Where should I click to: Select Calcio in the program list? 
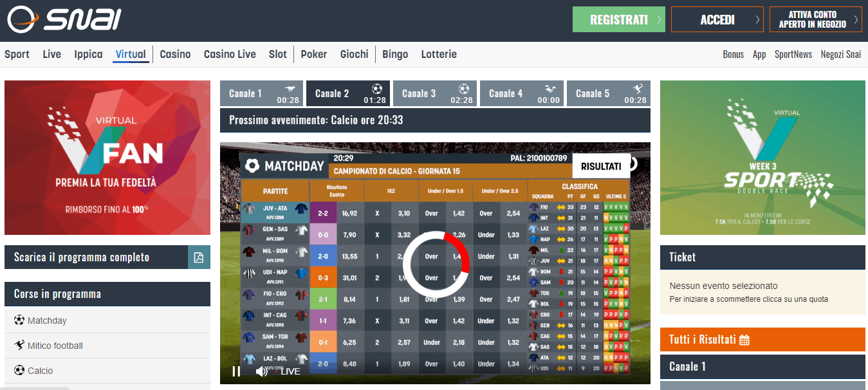click(x=107, y=371)
